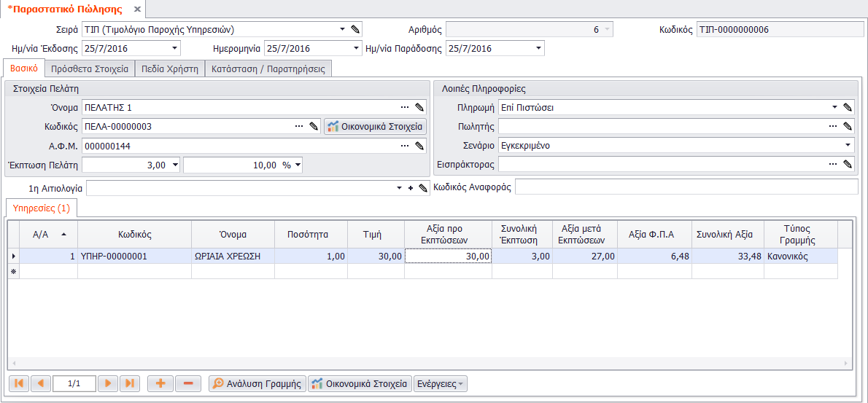Click pencil icon beside Πωλητής field
This screenshot has height=403, width=868.
coord(848,127)
